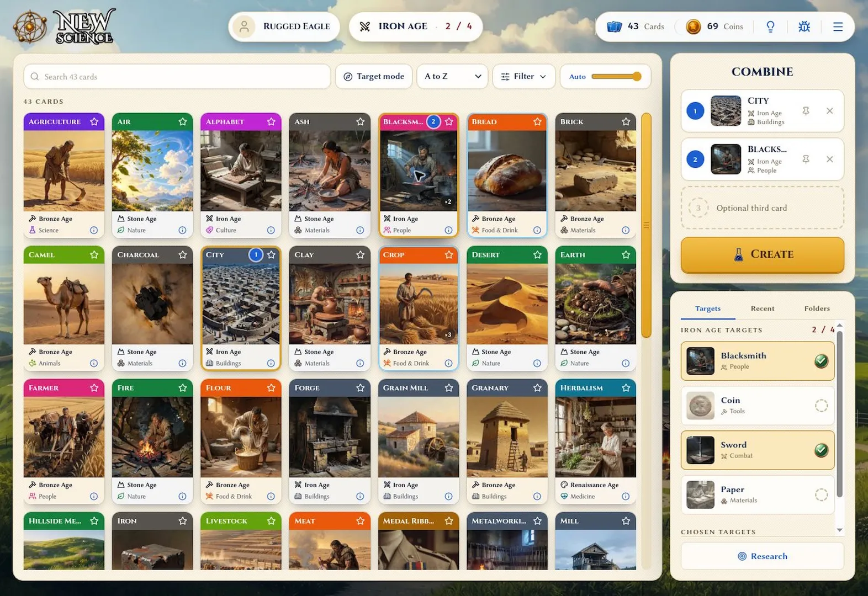Star the Ash card

[360, 121]
